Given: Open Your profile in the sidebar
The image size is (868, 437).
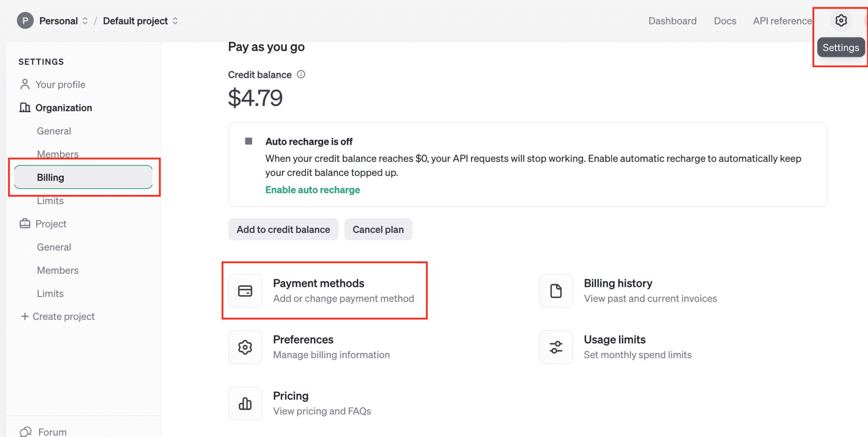Looking at the screenshot, I should point(60,85).
